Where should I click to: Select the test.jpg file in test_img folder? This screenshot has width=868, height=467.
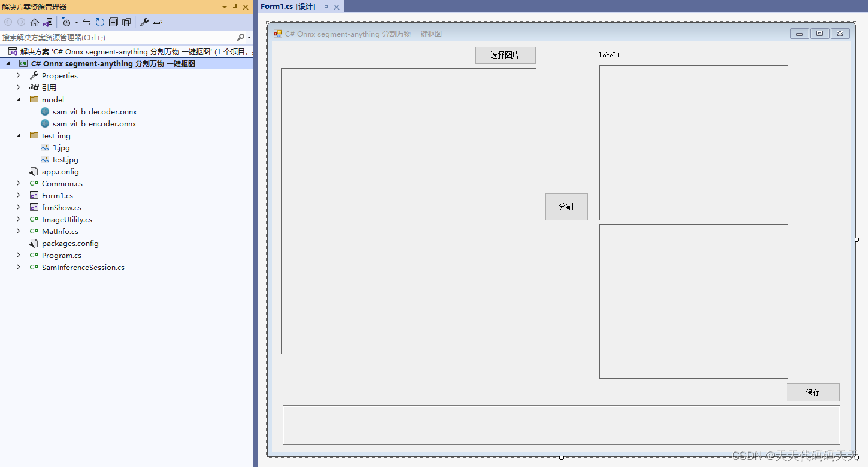pyautogui.click(x=65, y=159)
